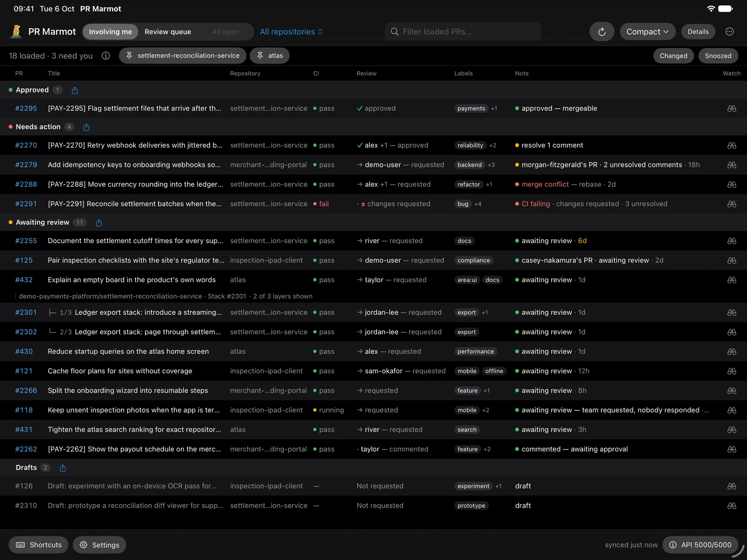747x560 pixels.
Task: Open Settings
Action: click(x=99, y=545)
